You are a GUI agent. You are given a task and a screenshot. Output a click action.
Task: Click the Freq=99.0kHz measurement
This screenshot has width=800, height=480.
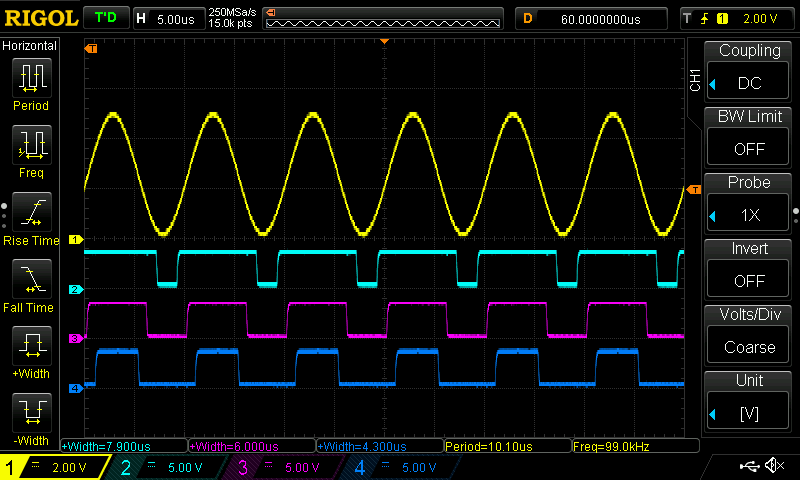636,446
